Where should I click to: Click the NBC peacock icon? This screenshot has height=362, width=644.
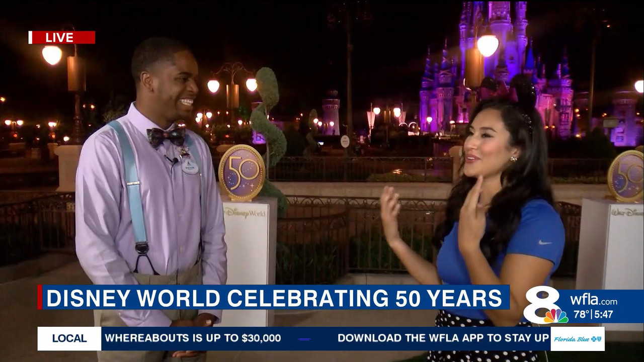556,316
